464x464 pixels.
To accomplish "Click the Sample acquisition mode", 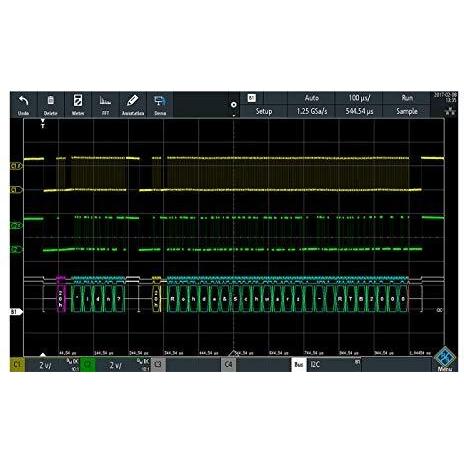I will coord(407,111).
